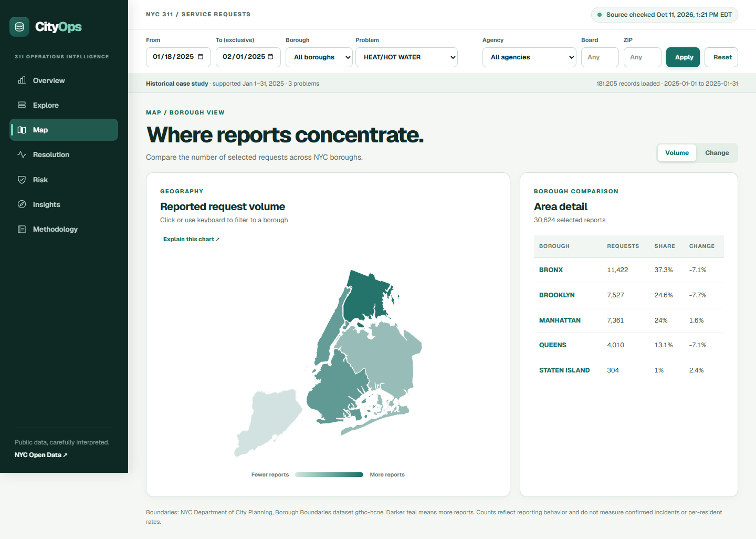Follow the NYC Open Data link

[x=41, y=455]
